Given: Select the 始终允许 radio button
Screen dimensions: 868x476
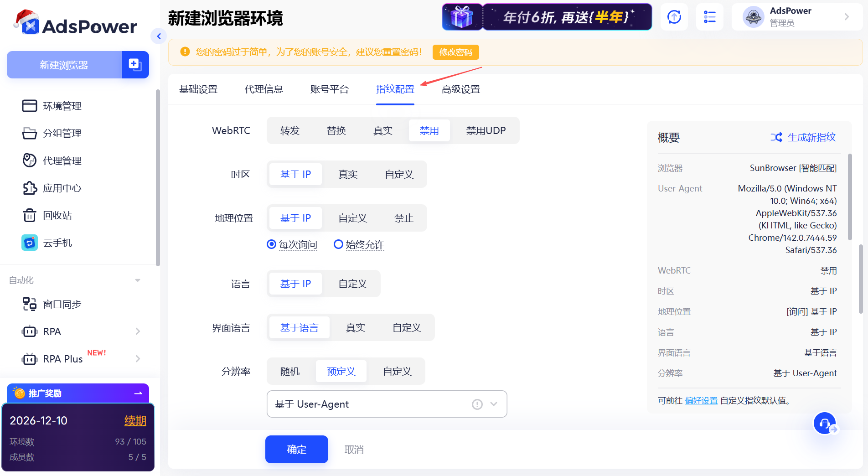Looking at the screenshot, I should click(x=338, y=244).
